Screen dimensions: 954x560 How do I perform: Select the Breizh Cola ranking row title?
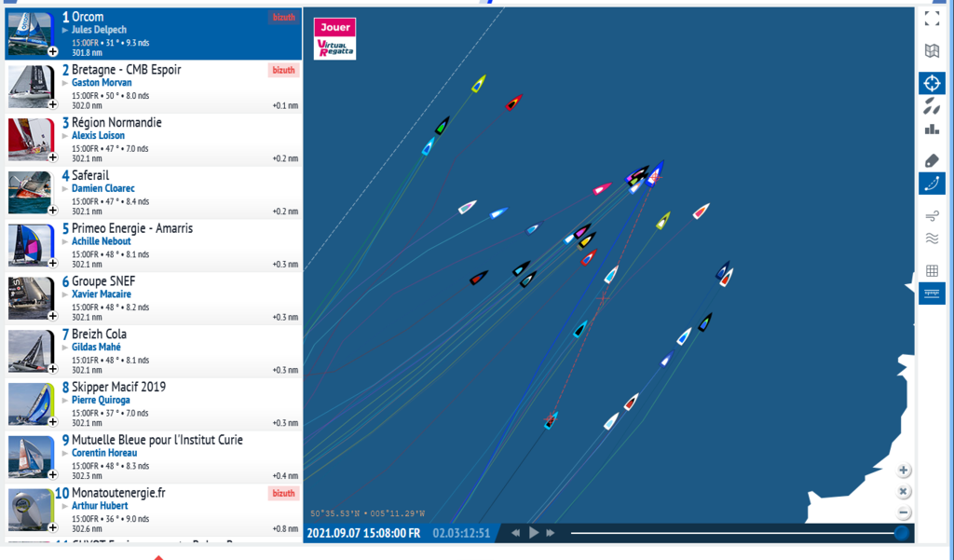[99, 335]
